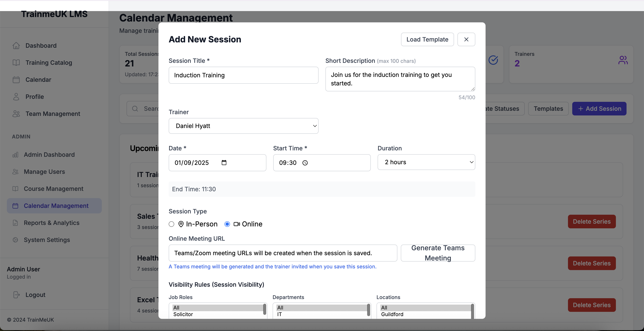Click the location pin icon for In-Person
This screenshot has height=331, width=644.
181,224
